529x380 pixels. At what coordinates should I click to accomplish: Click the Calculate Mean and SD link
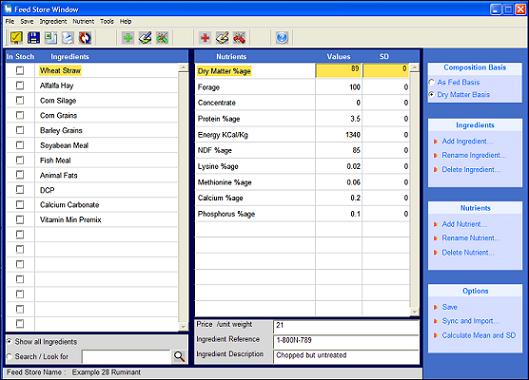point(479,335)
